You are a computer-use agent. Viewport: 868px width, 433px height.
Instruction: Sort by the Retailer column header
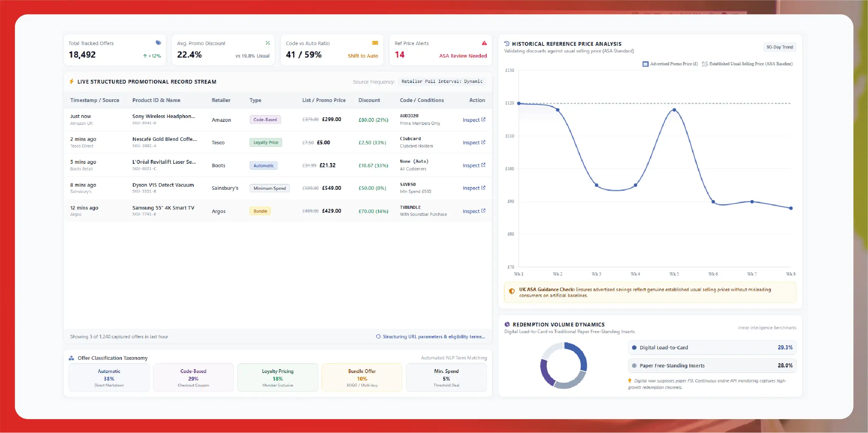221,100
